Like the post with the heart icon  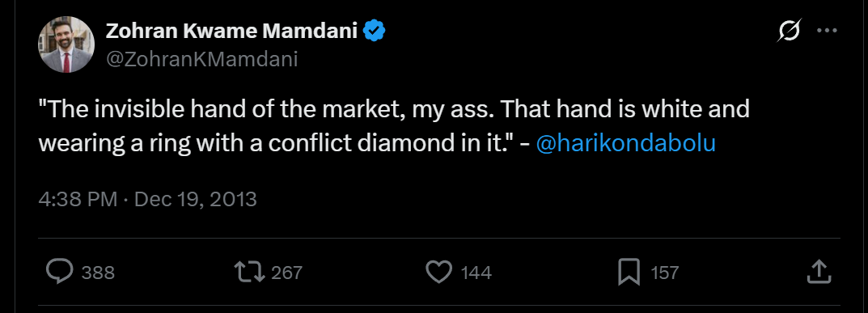point(439,272)
